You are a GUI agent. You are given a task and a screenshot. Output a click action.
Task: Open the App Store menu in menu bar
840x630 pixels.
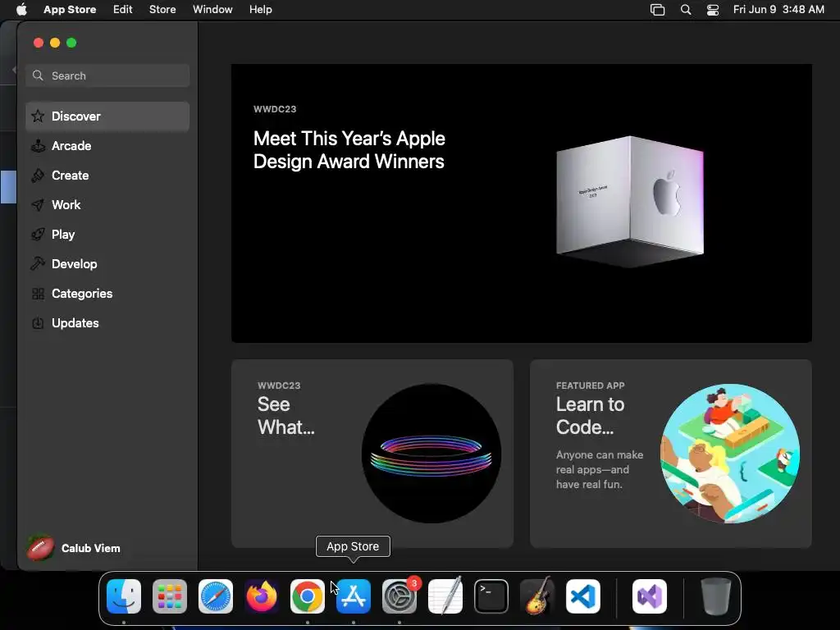pyautogui.click(x=70, y=9)
